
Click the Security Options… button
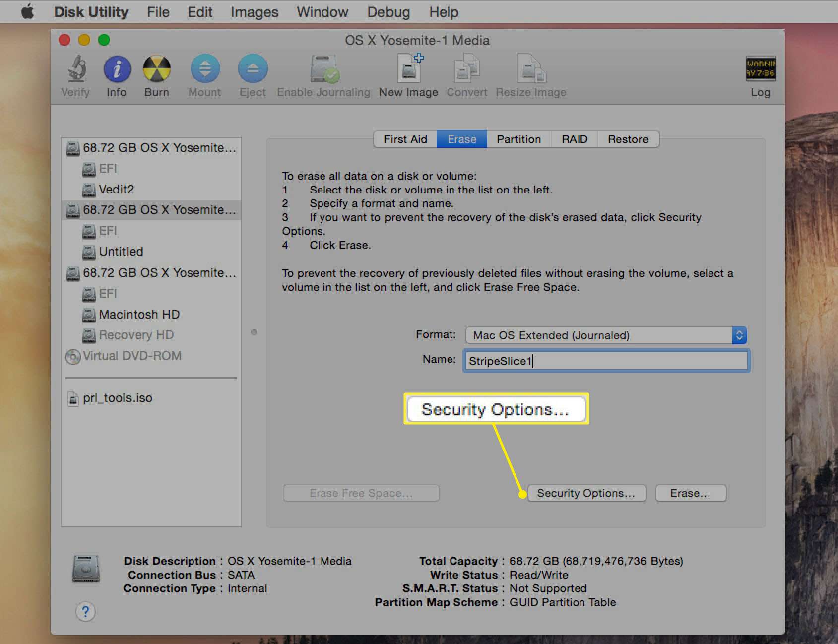[x=586, y=493]
